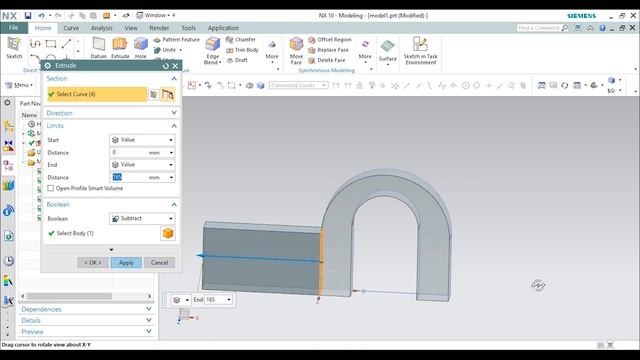Click the Line sketch tool
640x360 pixels.
click(67, 43)
